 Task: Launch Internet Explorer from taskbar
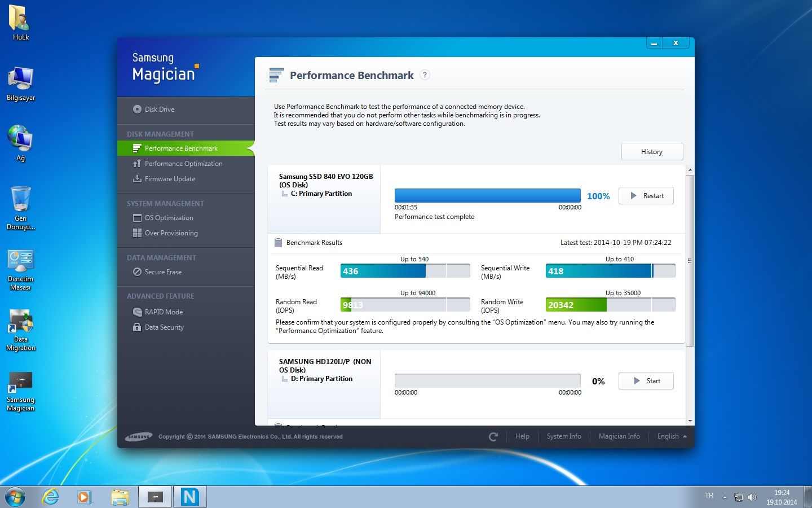coord(51,497)
